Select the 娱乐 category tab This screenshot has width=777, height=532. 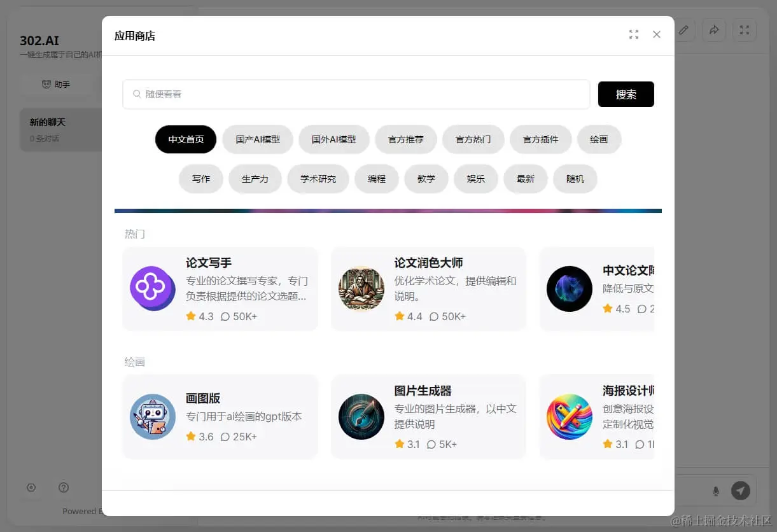point(476,179)
